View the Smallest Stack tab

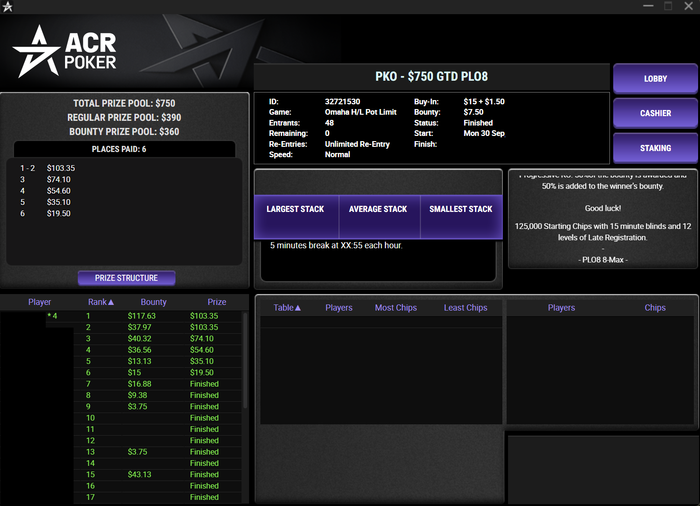[x=461, y=216]
